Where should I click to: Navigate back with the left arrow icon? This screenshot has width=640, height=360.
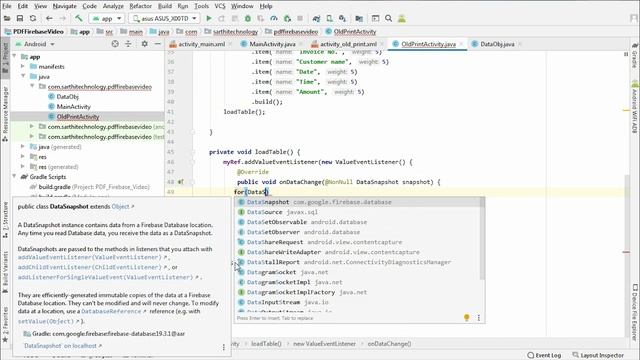coord(49,18)
